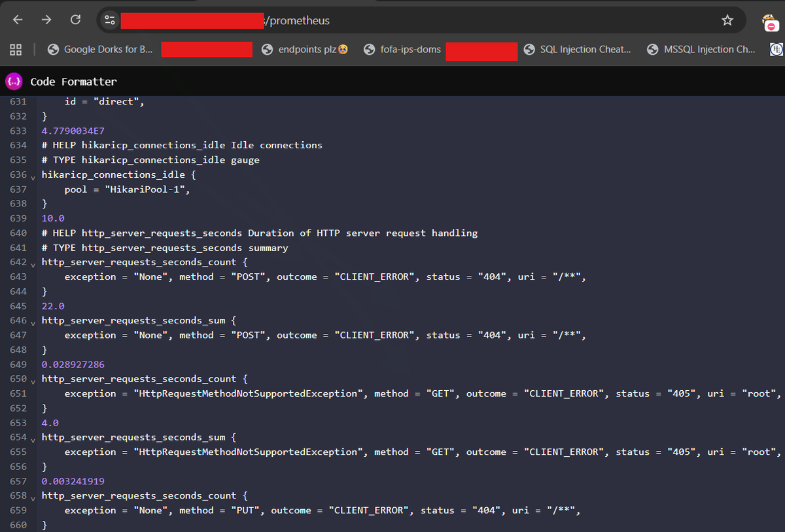Open the red extension icon in toolbar
The width and height of the screenshot is (785, 532).
[771, 23]
